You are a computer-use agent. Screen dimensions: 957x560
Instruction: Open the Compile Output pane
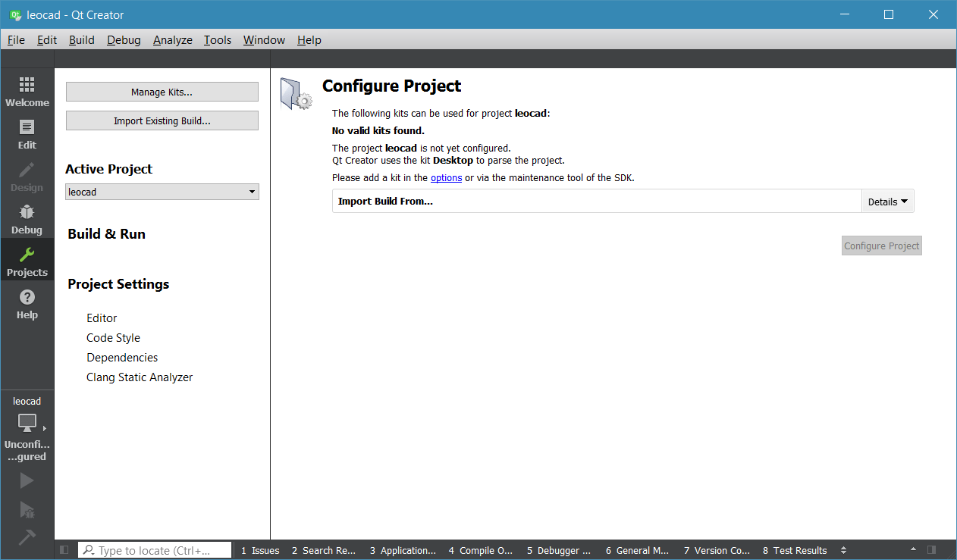pos(481,550)
